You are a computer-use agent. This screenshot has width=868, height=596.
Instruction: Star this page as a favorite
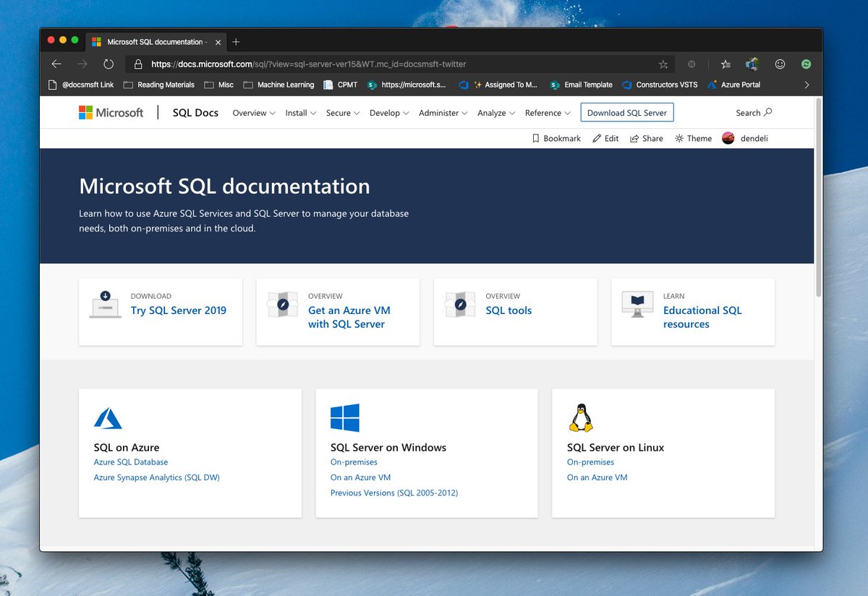pyautogui.click(x=663, y=64)
